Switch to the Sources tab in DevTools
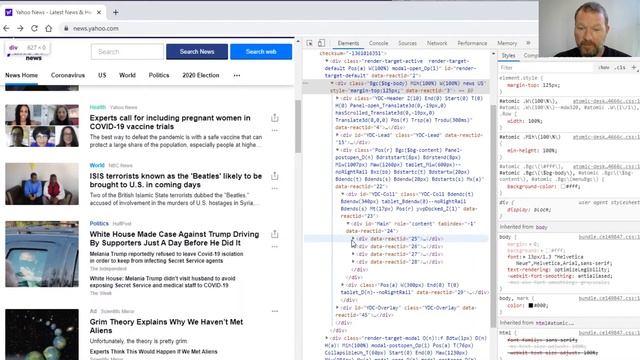This screenshot has width=640, height=360. pyautogui.click(x=407, y=43)
